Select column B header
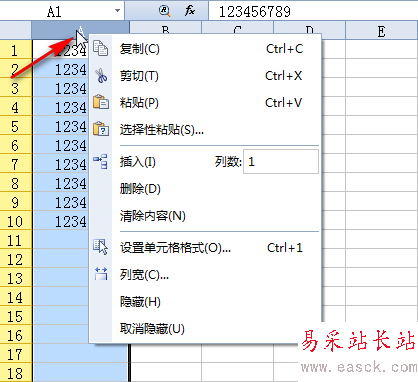The height and width of the screenshot is (382, 418). click(x=165, y=27)
